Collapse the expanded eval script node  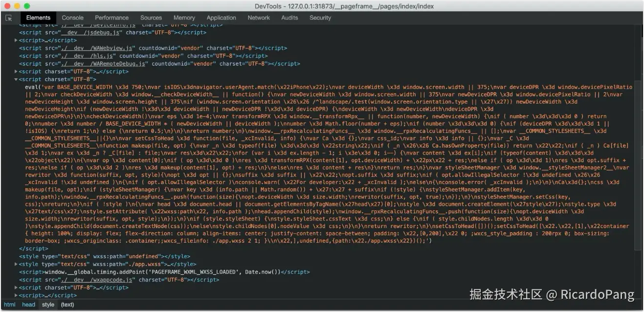point(16,79)
